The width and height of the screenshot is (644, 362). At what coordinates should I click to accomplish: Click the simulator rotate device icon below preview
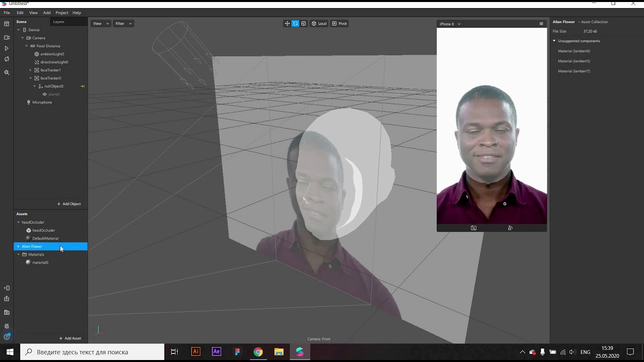[510, 228]
